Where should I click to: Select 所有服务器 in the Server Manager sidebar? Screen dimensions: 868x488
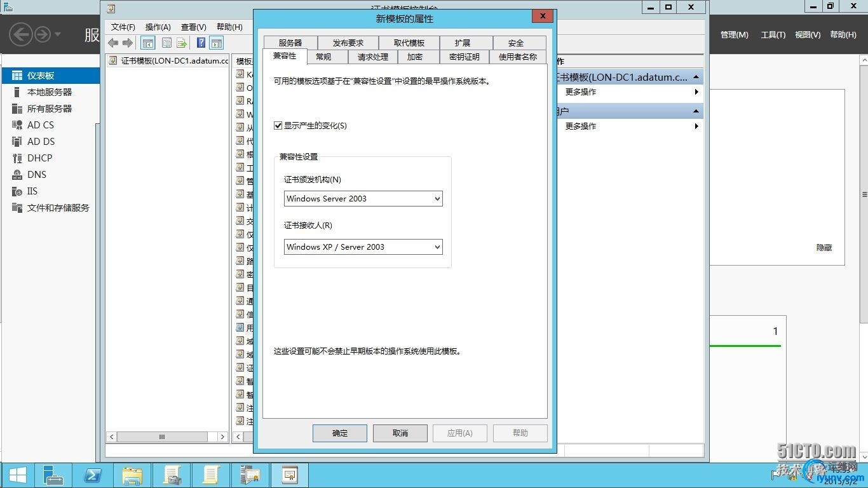click(50, 109)
